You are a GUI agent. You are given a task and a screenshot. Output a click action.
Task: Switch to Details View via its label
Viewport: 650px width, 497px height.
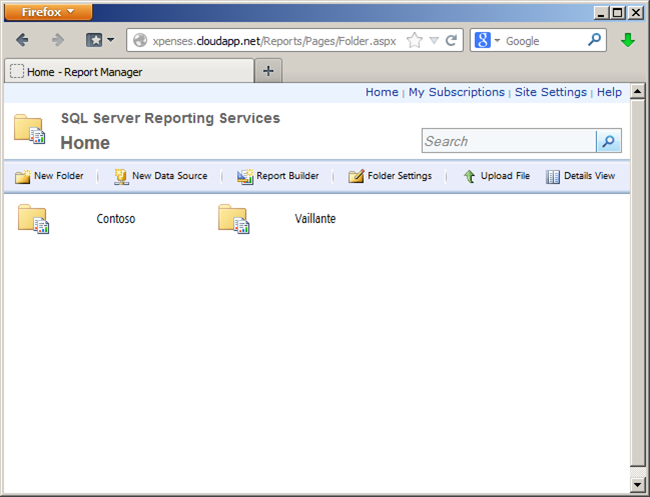coord(589,176)
